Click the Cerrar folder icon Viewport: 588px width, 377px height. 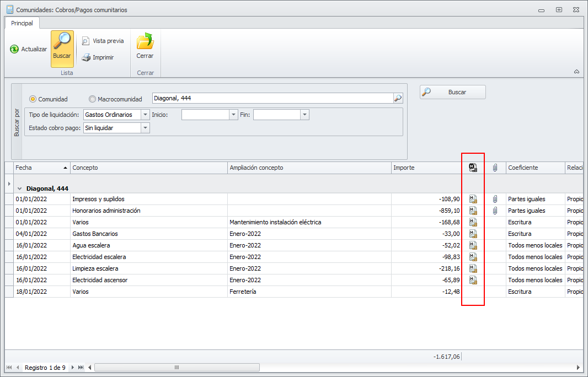(x=145, y=42)
